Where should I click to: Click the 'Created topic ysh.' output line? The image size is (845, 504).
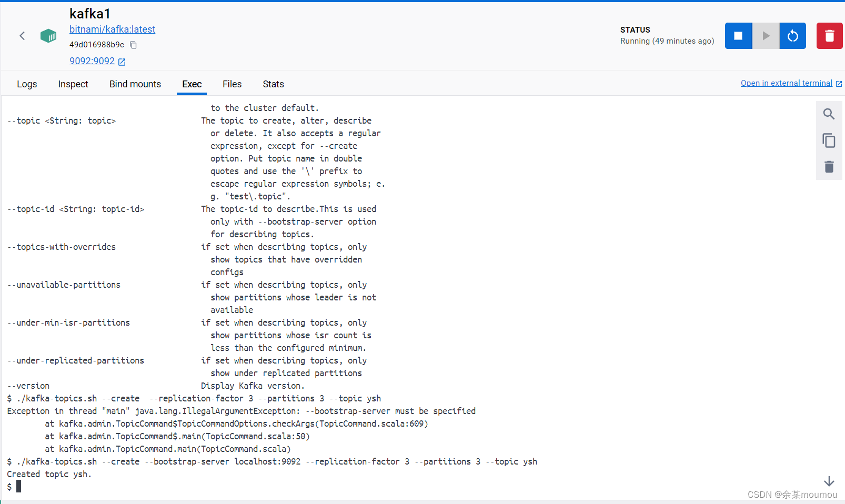[x=49, y=474]
